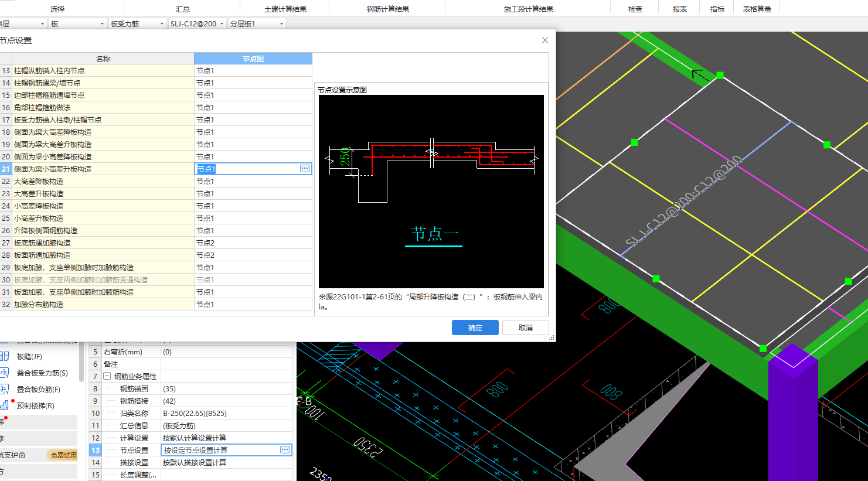
Task: Click 右弯折(mm) value (0)
Action: pyautogui.click(x=226, y=352)
